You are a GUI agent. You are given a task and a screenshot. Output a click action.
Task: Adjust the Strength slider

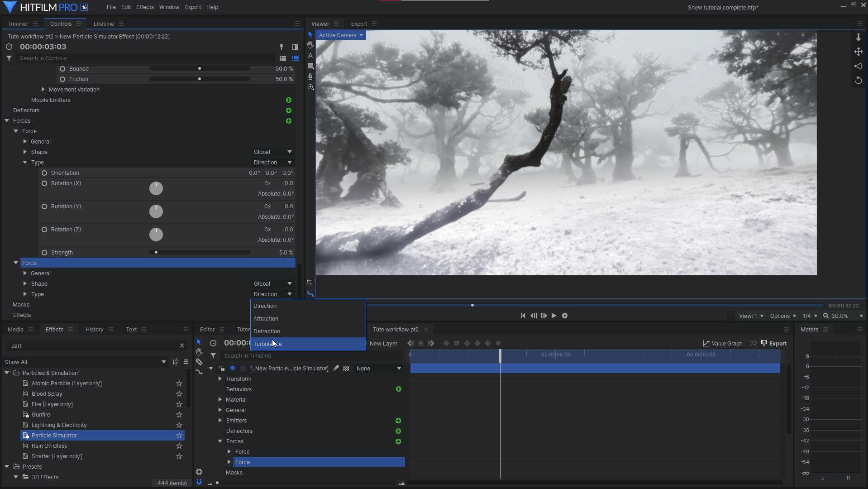pos(200,253)
